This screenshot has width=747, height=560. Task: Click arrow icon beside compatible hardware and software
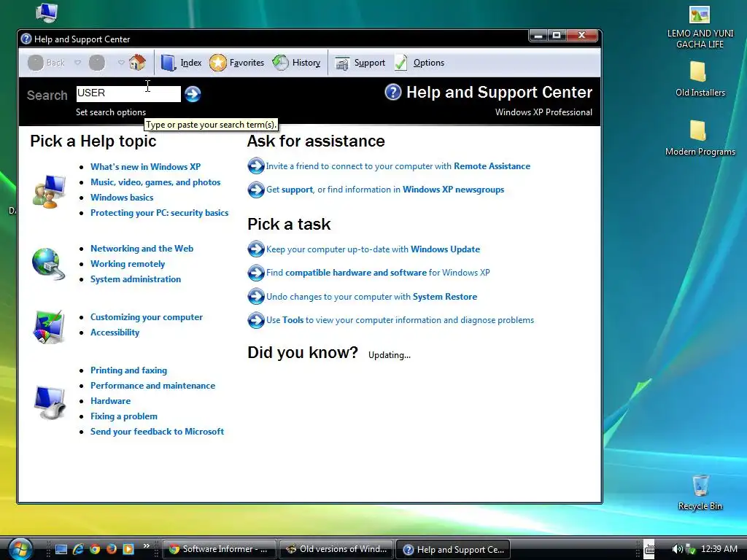256,273
